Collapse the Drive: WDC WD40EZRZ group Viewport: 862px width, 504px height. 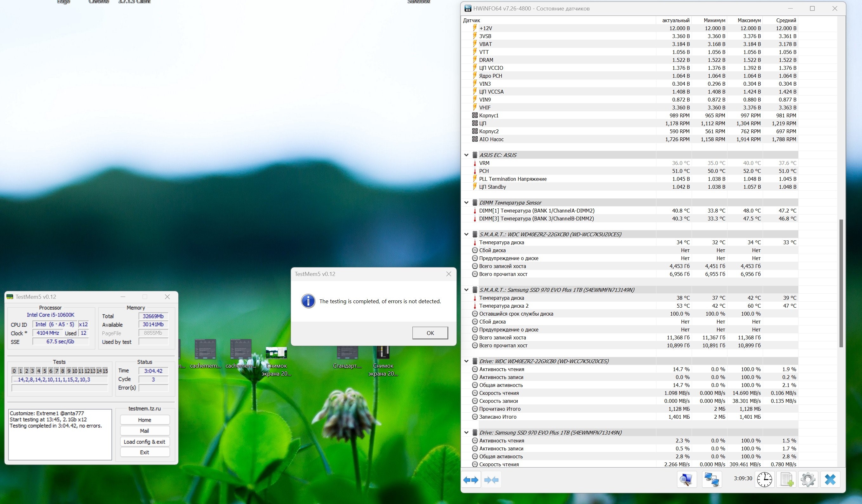tap(466, 361)
